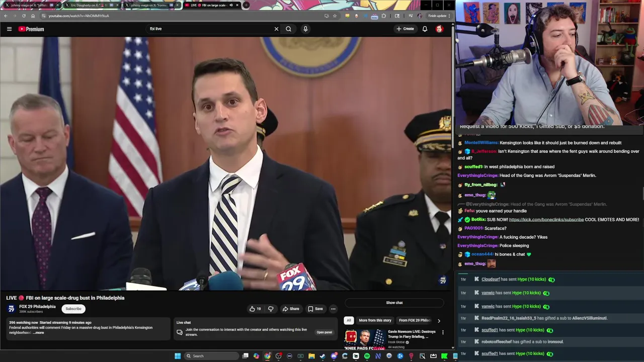The width and height of the screenshot is (644, 362).
Task: Click chat username MontellWilliams
Action: click(481, 143)
